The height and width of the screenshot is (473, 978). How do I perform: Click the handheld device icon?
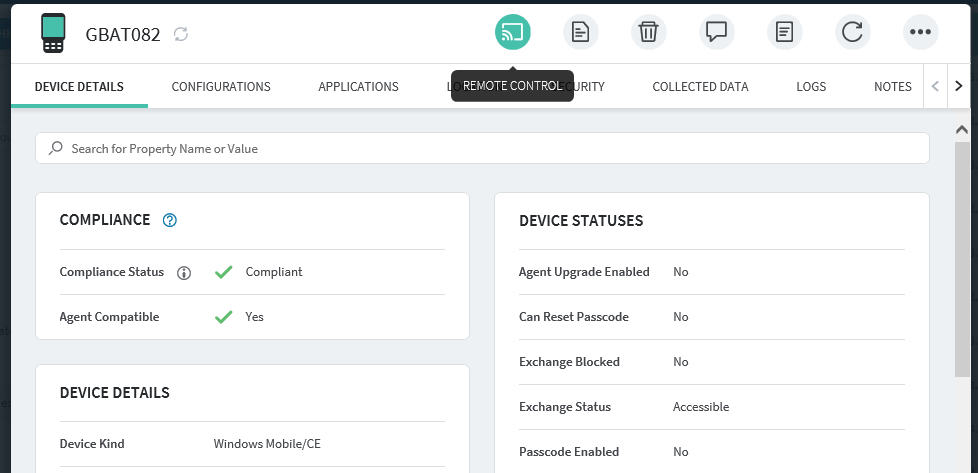pos(53,33)
